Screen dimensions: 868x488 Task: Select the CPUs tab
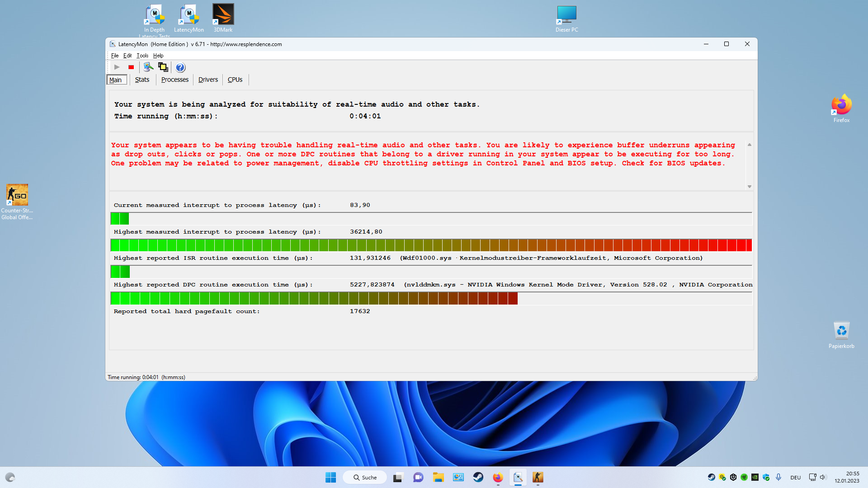tap(235, 80)
